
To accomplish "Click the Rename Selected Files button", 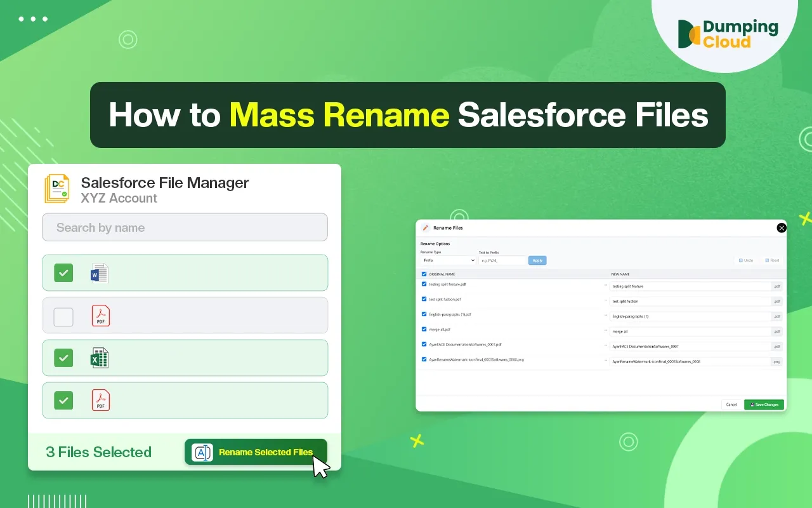I will [x=256, y=452].
